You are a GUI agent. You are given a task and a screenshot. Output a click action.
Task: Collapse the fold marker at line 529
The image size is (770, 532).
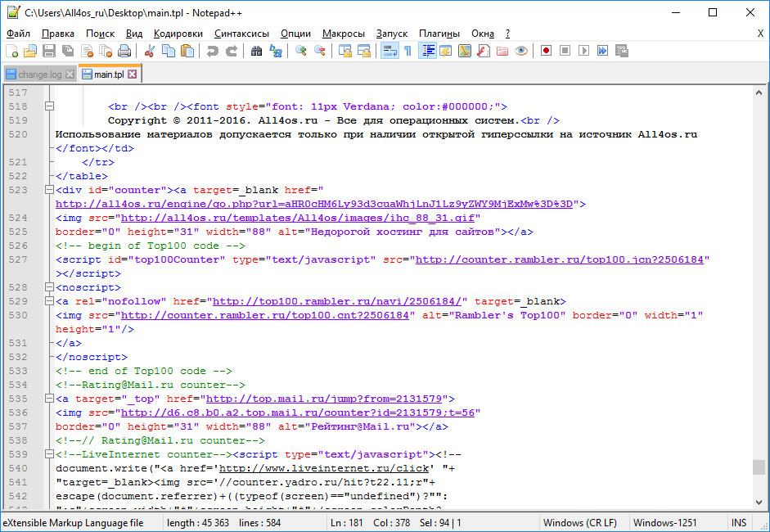tap(49, 300)
